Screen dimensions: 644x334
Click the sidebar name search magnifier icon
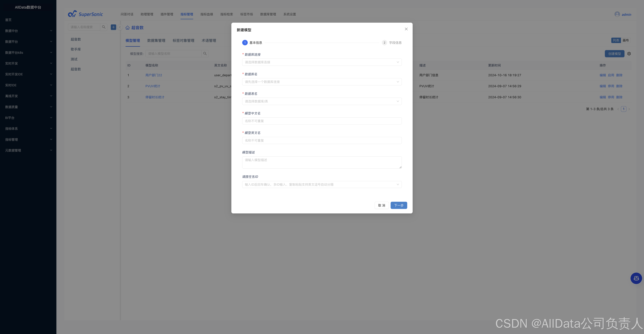tap(103, 27)
